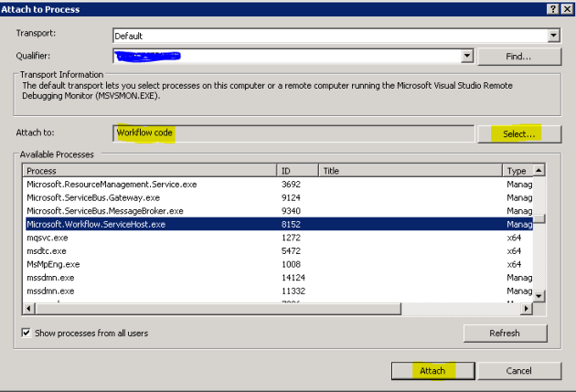Sort by ID column header
This screenshot has width=576, height=392.
point(297,171)
